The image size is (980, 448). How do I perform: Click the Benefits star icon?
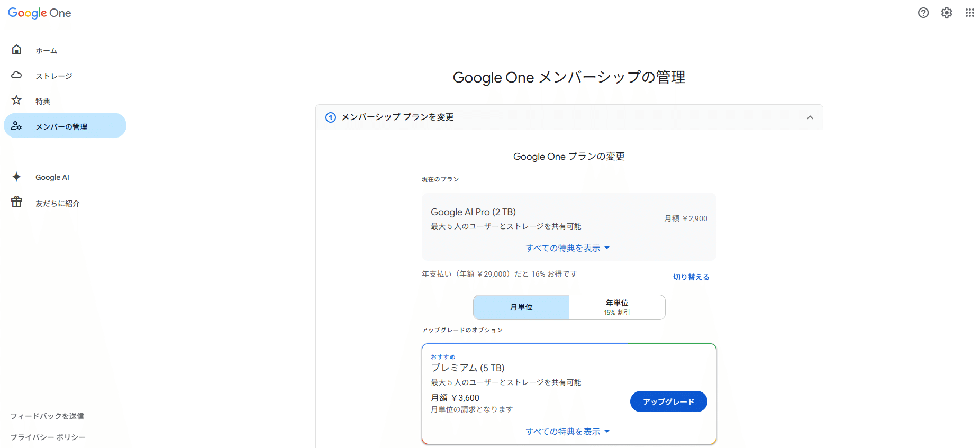coord(17,100)
